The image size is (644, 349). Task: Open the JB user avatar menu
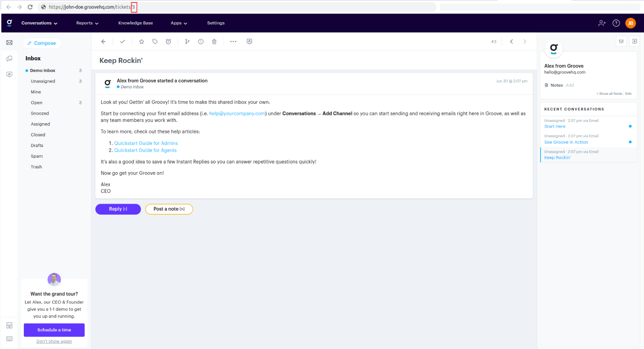pyautogui.click(x=630, y=23)
